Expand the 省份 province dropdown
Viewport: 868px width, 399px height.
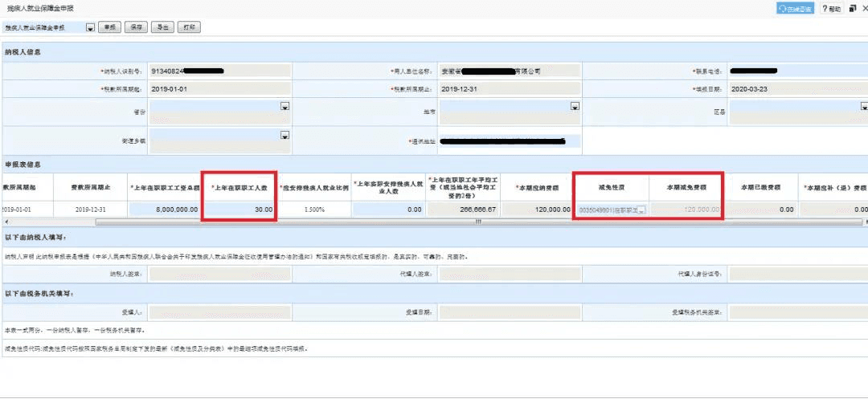point(285,106)
